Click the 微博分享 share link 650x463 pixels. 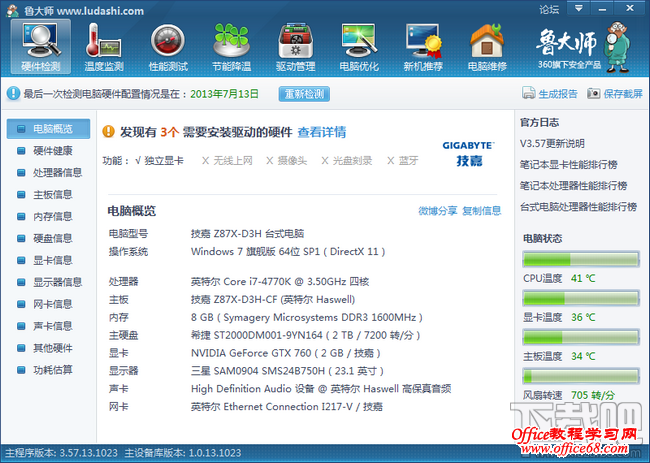click(437, 211)
